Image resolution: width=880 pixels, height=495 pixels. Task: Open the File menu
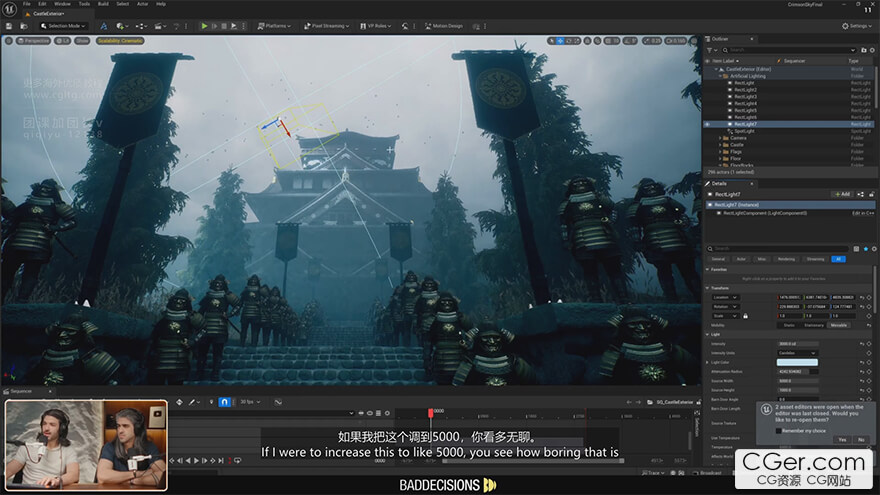pyautogui.click(x=26, y=4)
